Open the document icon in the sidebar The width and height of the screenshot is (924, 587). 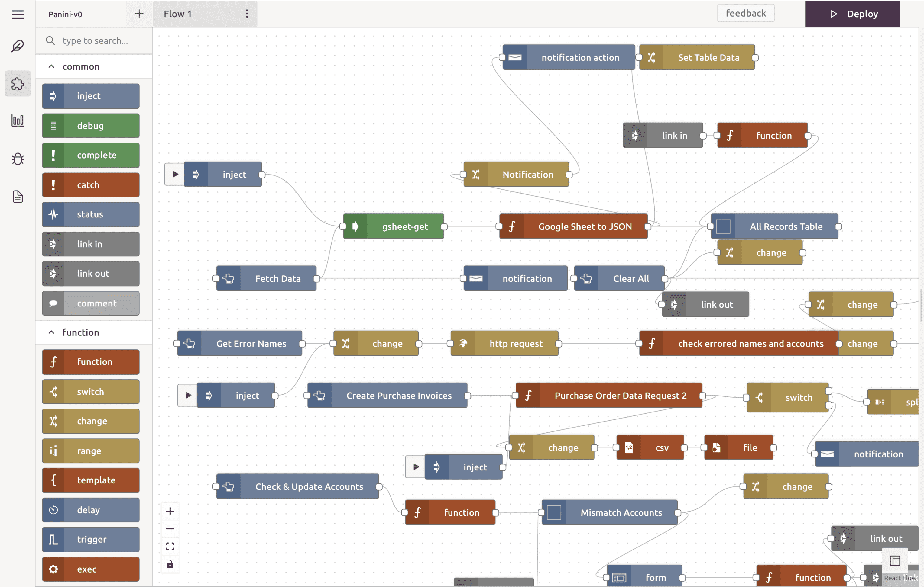[x=18, y=197]
